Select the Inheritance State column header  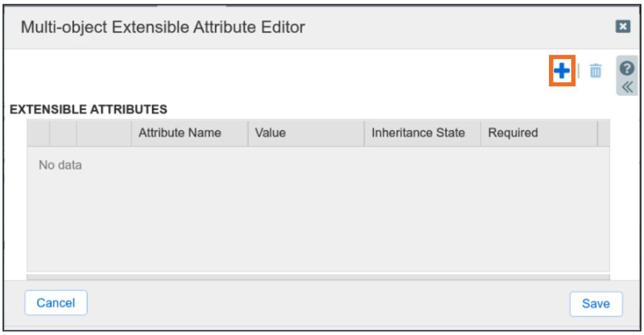418,133
